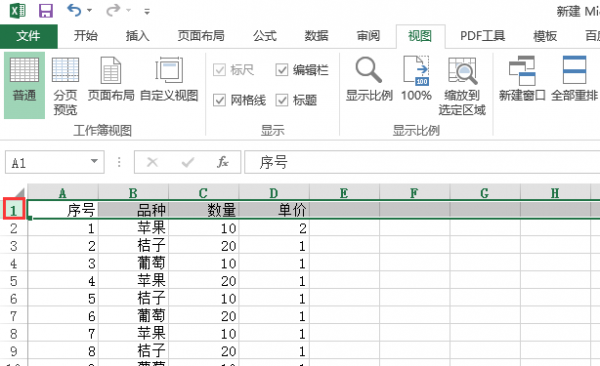Switch to the 插入 tab

(x=137, y=36)
